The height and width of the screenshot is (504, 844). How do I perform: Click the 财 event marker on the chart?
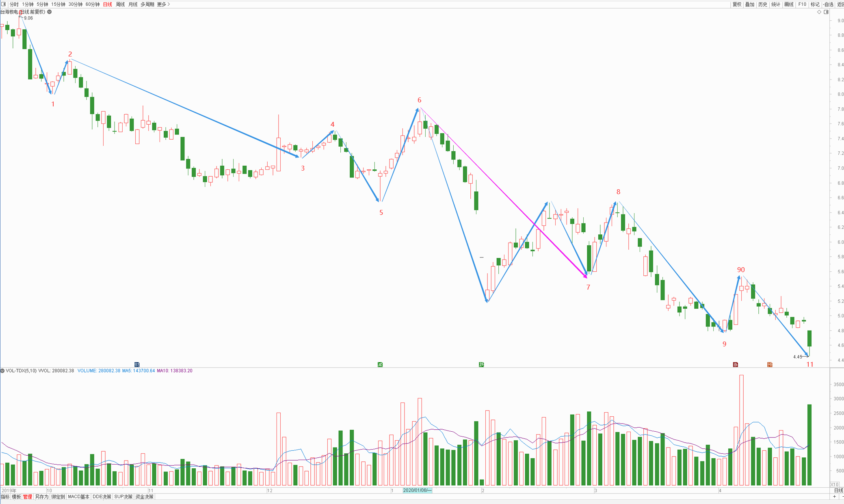click(137, 365)
